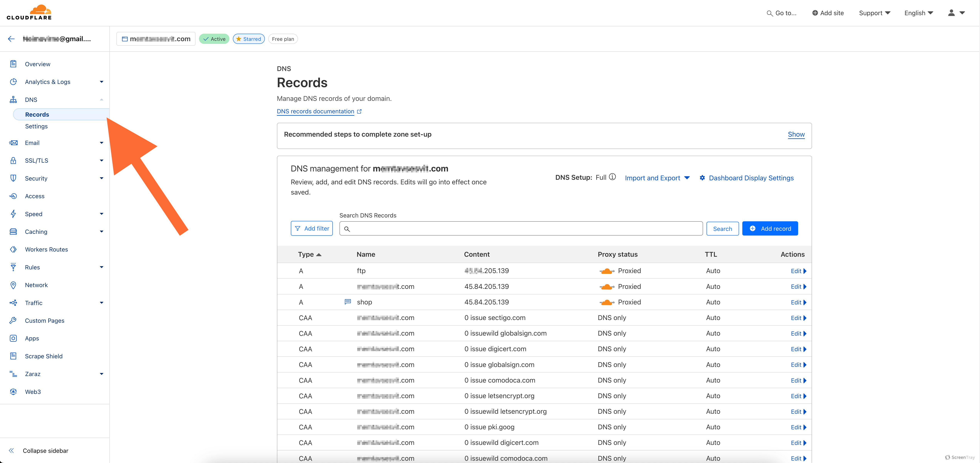Click the Analytics & Logs pie icon

pos(13,82)
